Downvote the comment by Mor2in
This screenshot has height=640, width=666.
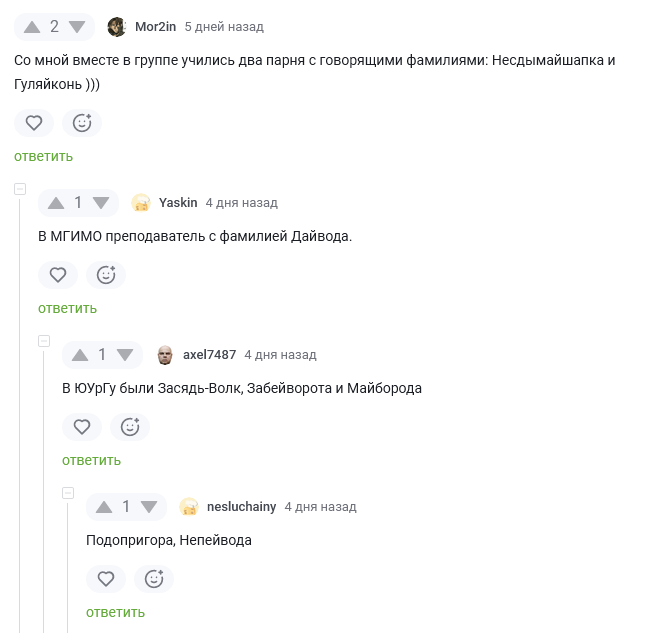[77, 27]
